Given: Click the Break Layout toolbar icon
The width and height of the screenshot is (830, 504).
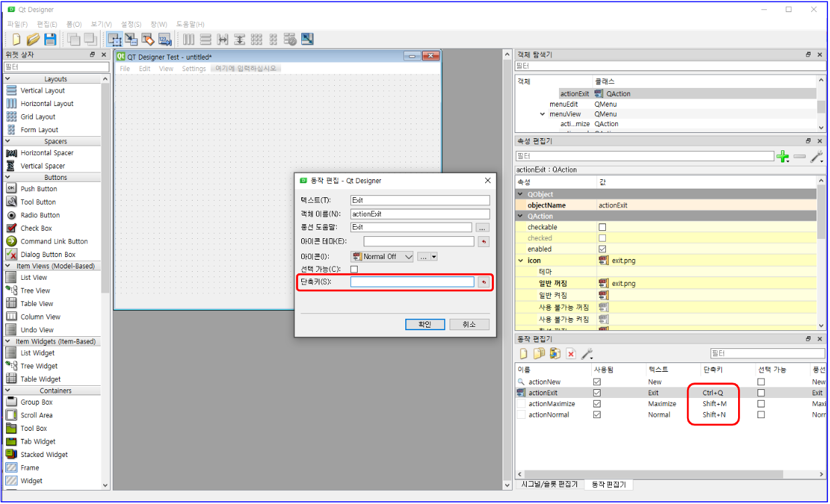Looking at the screenshot, I should pyautogui.click(x=290, y=39).
